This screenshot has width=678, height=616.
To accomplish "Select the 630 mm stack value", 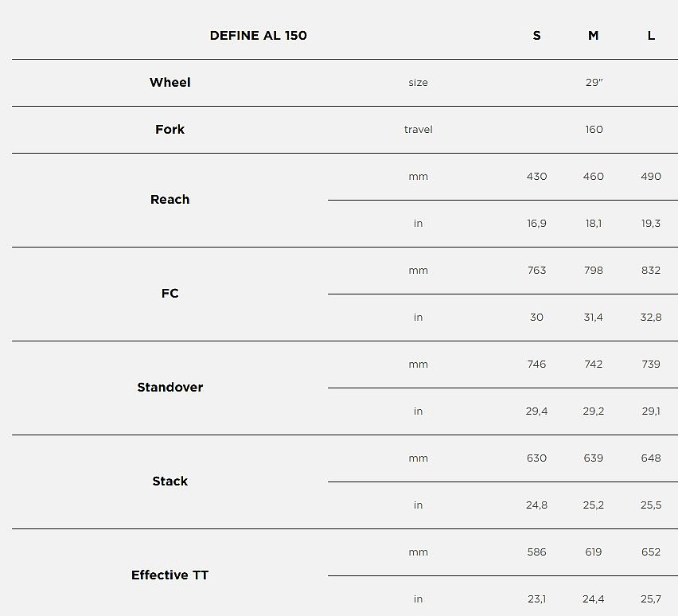I will pyautogui.click(x=536, y=458).
